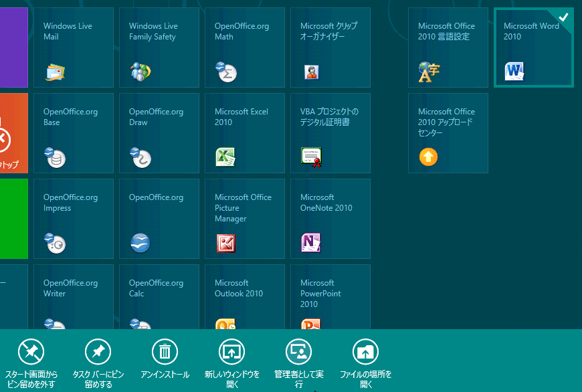Click 'Microsoft OneNote 2010' label text
Viewport: 582px width, 392px height.
click(x=326, y=202)
